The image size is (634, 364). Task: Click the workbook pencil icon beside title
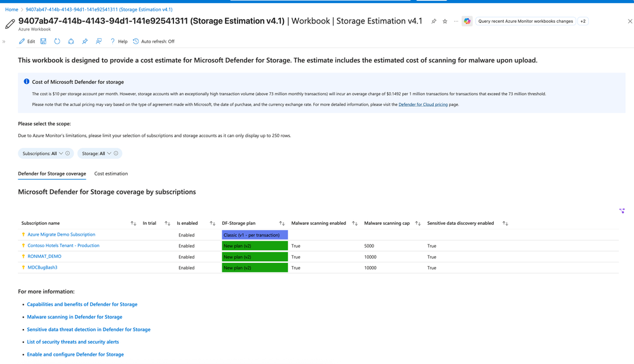[x=10, y=24]
